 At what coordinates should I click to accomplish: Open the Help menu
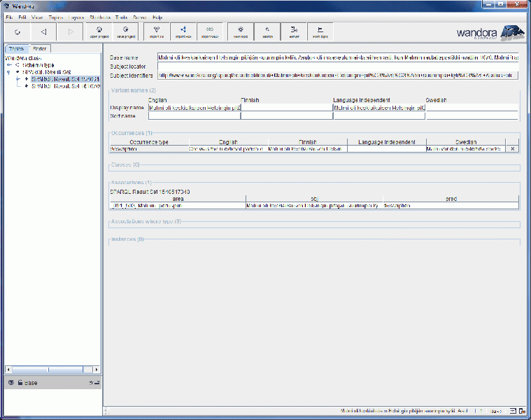tap(157, 16)
